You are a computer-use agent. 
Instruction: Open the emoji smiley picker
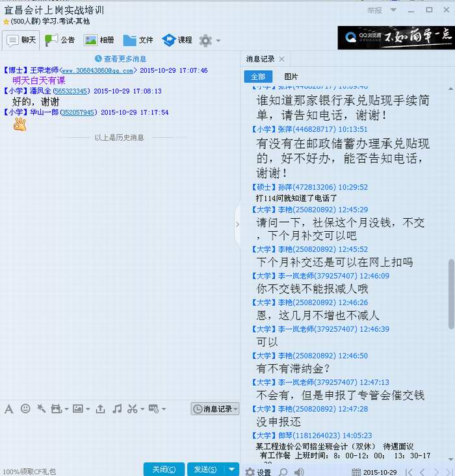tap(25, 408)
